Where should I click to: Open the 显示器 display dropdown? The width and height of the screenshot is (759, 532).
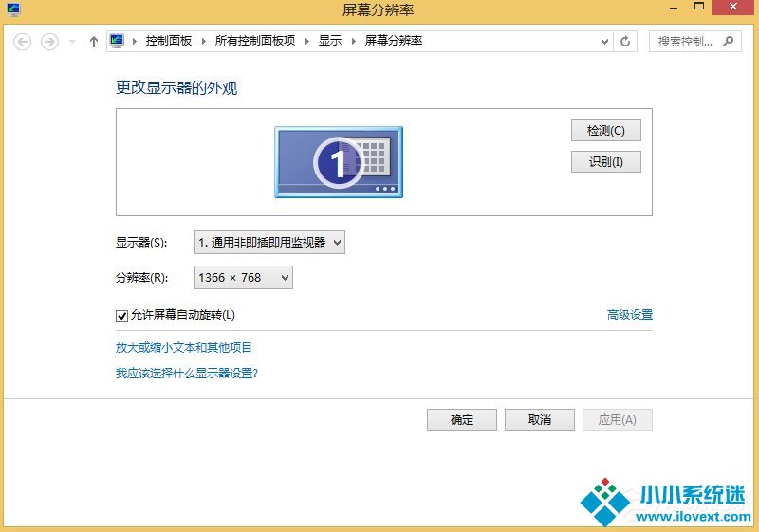(x=269, y=243)
